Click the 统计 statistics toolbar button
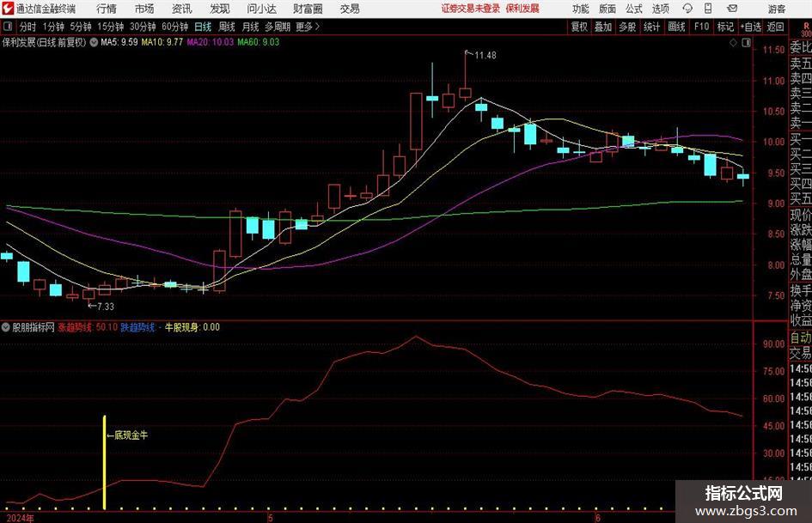812x523 pixels. click(x=651, y=27)
